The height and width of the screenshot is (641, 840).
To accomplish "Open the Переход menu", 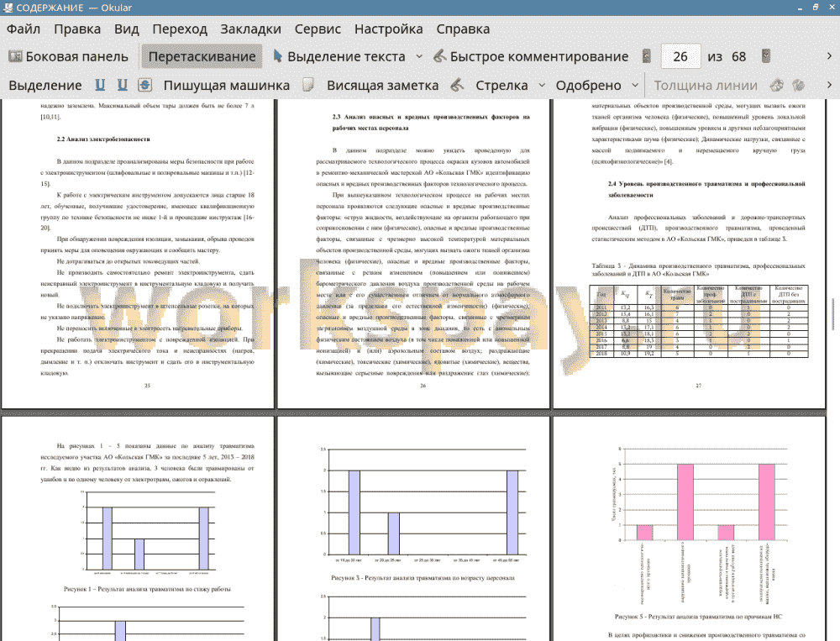I will click(x=180, y=29).
